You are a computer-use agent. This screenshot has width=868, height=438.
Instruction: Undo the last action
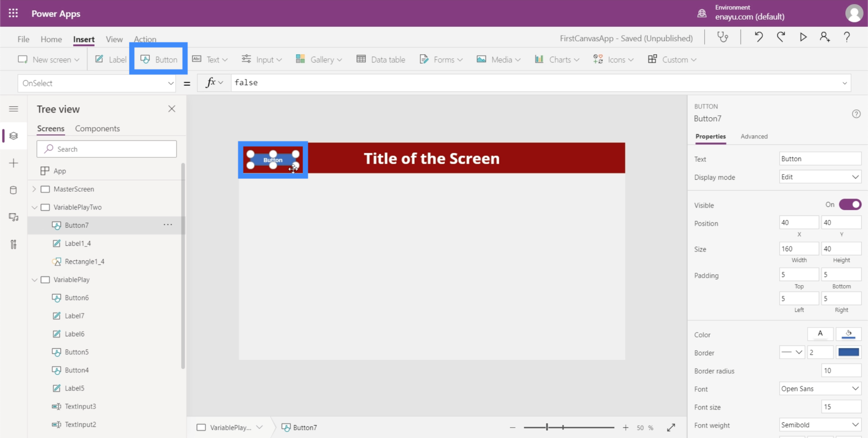coord(758,37)
